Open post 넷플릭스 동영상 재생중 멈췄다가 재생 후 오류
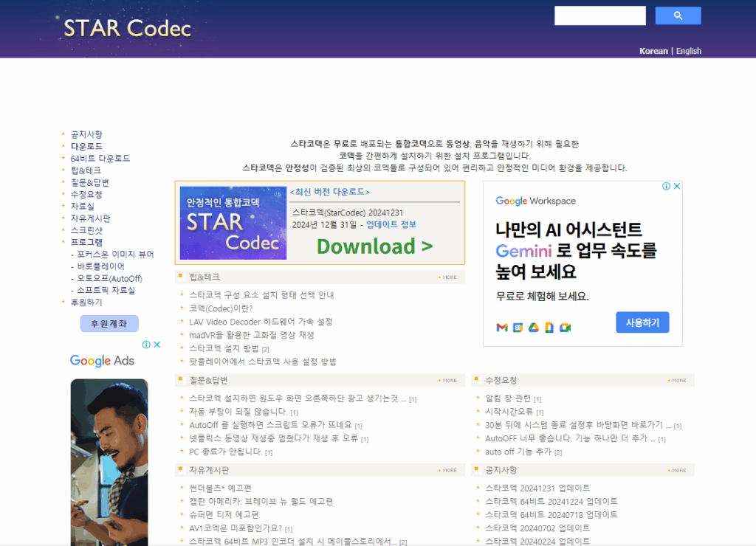This screenshot has width=756, height=546. [273, 438]
